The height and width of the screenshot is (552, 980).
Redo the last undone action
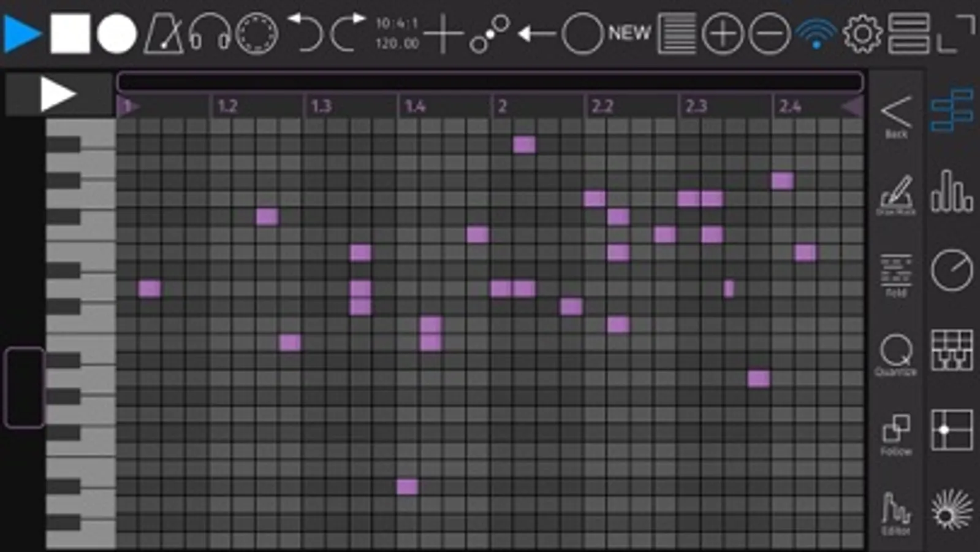[348, 33]
